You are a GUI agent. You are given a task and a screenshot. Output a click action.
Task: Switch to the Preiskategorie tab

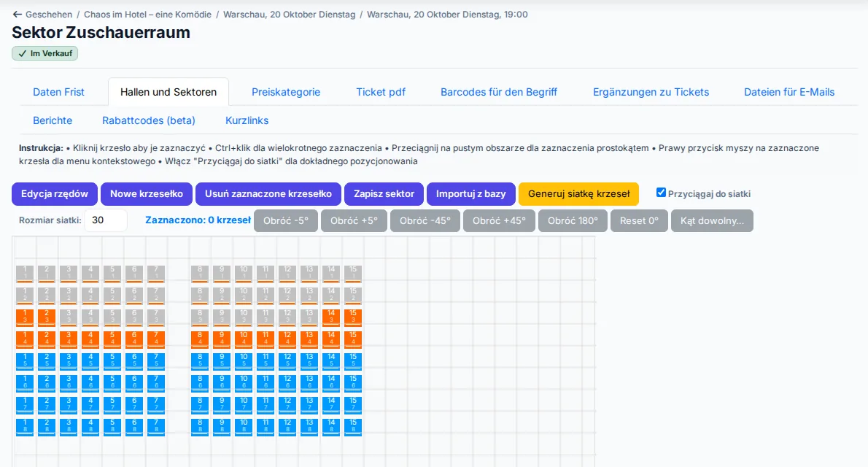click(286, 92)
